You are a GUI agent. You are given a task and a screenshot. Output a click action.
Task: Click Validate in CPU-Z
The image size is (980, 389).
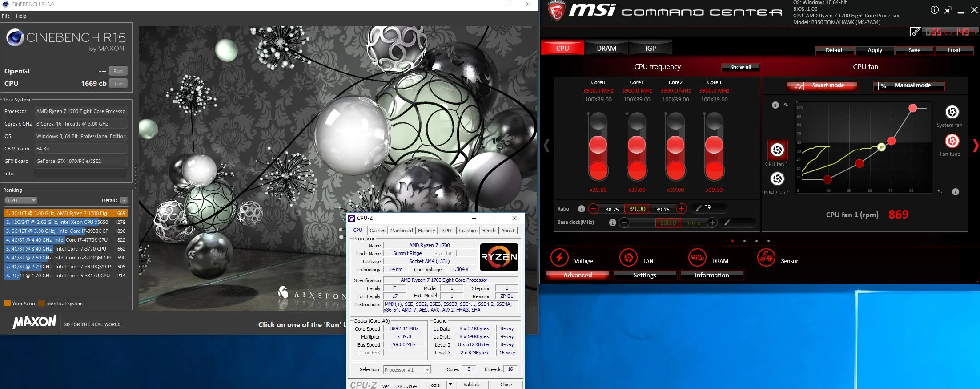(x=472, y=385)
